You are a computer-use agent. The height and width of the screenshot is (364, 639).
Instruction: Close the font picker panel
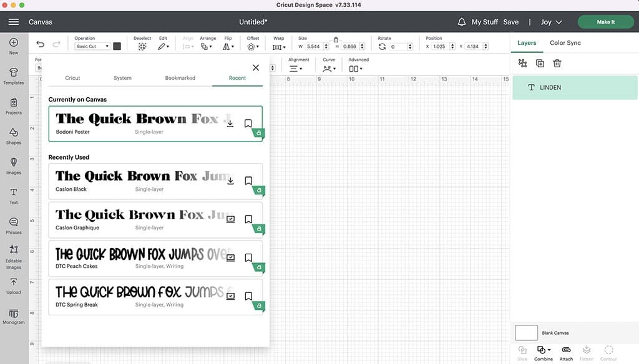point(255,67)
